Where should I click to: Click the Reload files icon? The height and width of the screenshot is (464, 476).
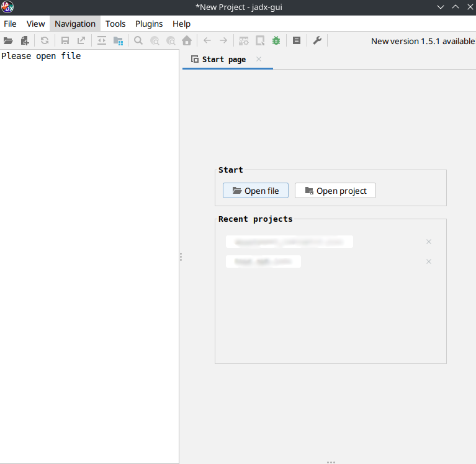tap(45, 41)
